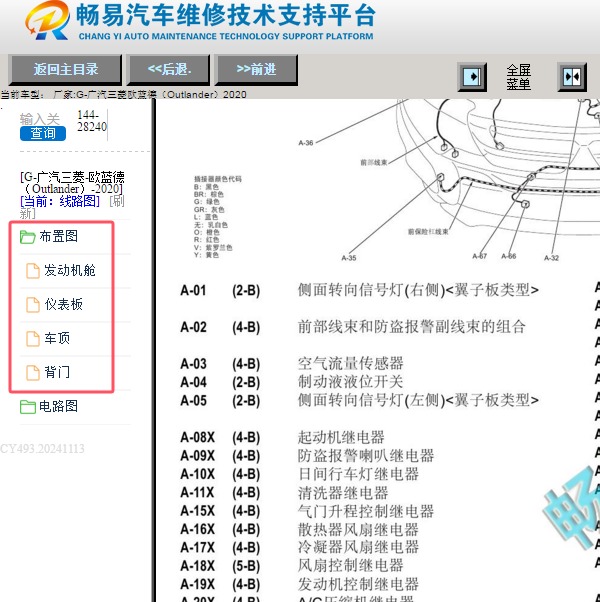Click the (5-B) value in A-18X row

point(246,566)
